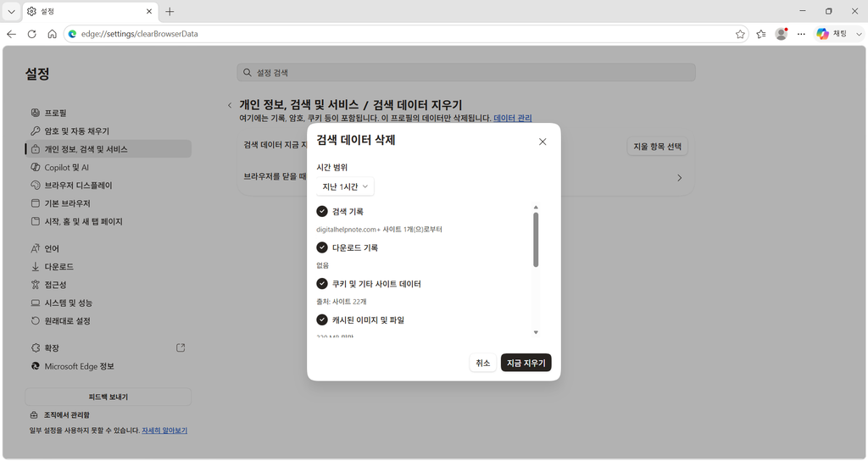
Task: Go back using the breadcrumb chevron
Action: 230,105
